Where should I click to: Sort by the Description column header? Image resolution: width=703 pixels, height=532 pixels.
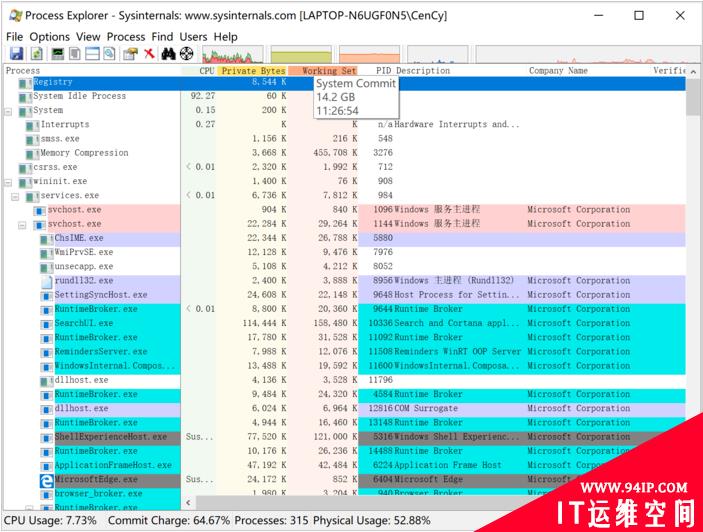(423, 70)
